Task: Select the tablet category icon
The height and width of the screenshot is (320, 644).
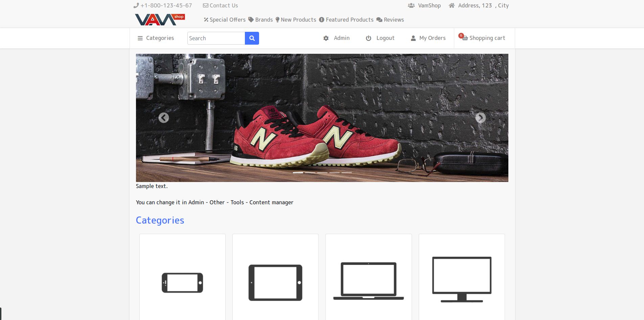Action: coord(275,283)
